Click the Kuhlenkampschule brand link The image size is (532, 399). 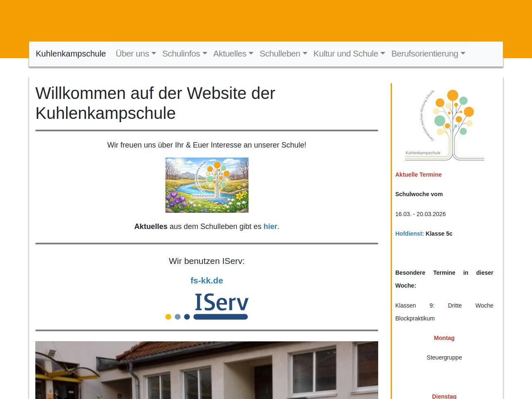tap(71, 54)
